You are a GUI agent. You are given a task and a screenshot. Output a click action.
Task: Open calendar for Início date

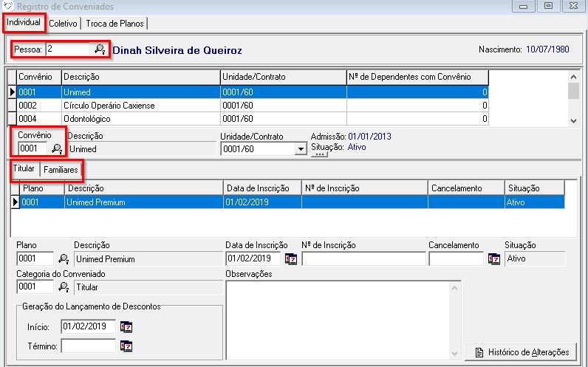pos(126,326)
